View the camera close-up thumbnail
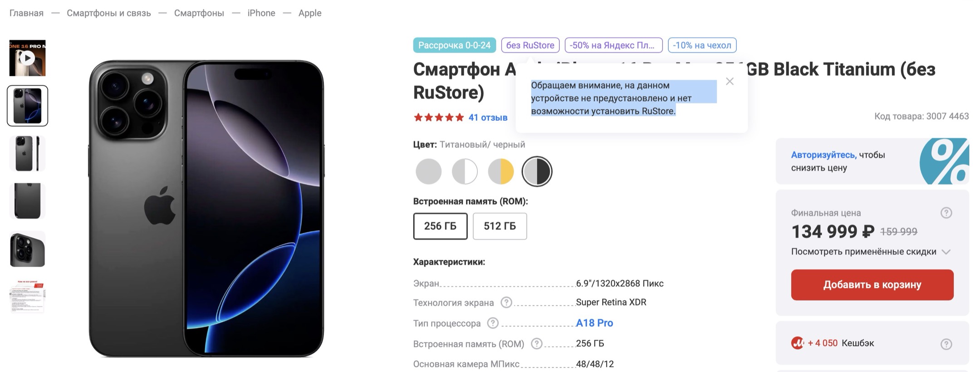Viewport: 980px width, 372px height. click(x=27, y=249)
